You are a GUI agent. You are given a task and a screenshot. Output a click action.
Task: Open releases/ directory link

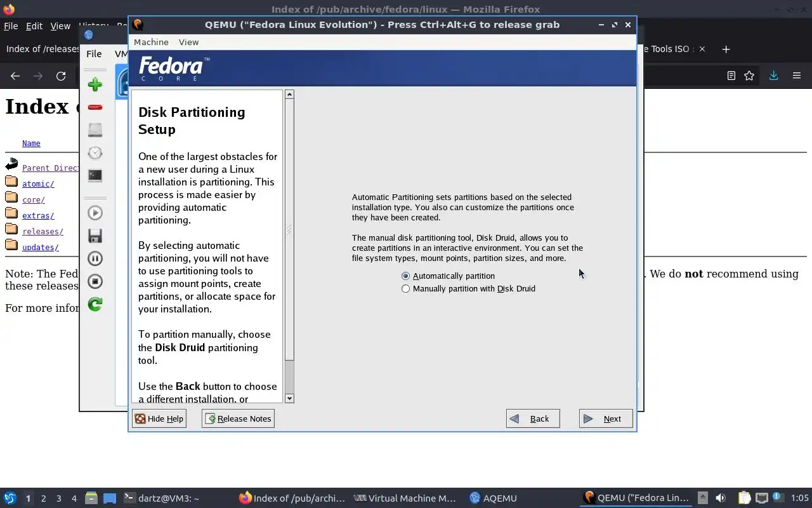tap(43, 232)
